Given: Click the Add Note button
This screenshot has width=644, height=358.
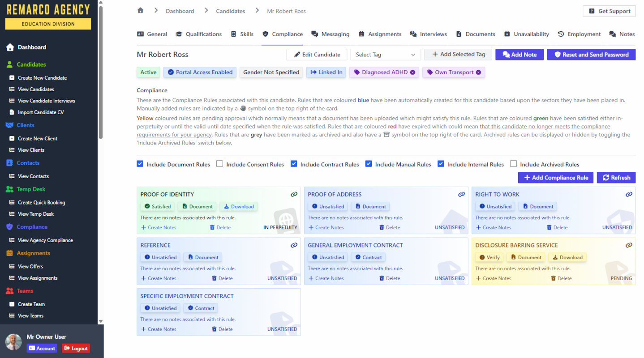Looking at the screenshot, I should (x=519, y=55).
